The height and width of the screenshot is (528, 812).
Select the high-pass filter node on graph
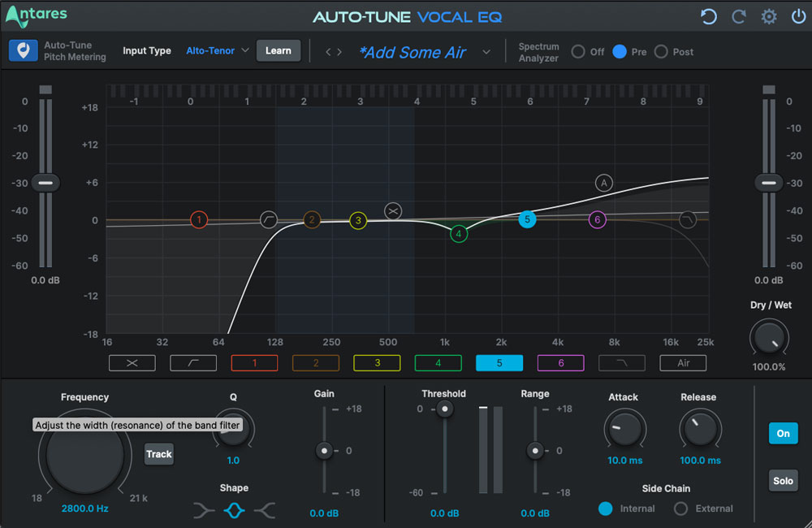[x=268, y=219]
